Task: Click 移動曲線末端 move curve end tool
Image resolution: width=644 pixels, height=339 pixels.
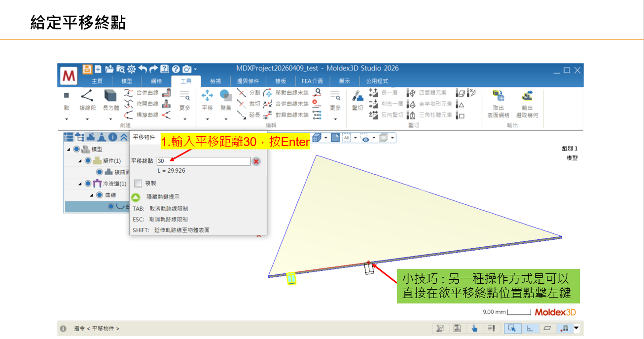Action: coord(286,92)
